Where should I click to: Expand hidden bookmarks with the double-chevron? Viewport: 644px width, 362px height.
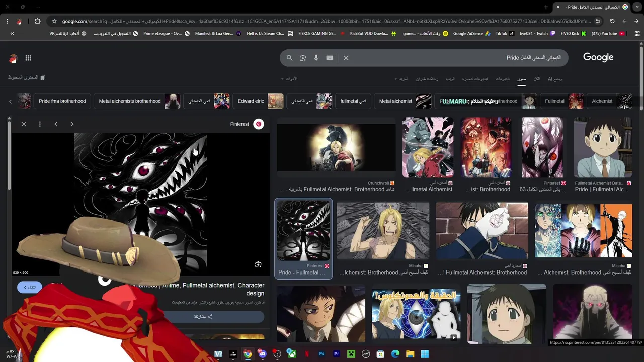click(12, 33)
